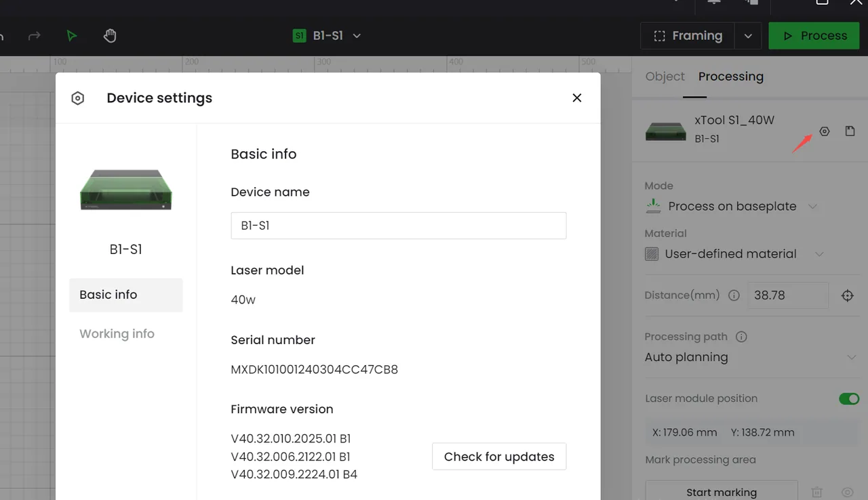This screenshot has height=500, width=868.
Task: Click the Distance(mm) info icon
Action: tap(733, 295)
